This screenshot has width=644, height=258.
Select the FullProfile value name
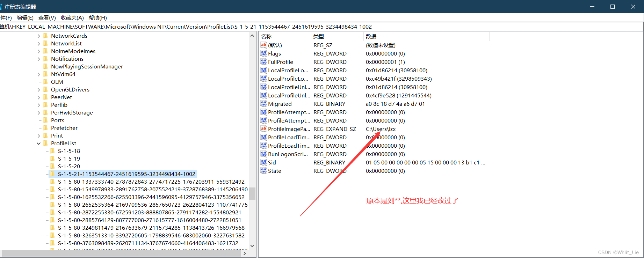click(x=281, y=62)
